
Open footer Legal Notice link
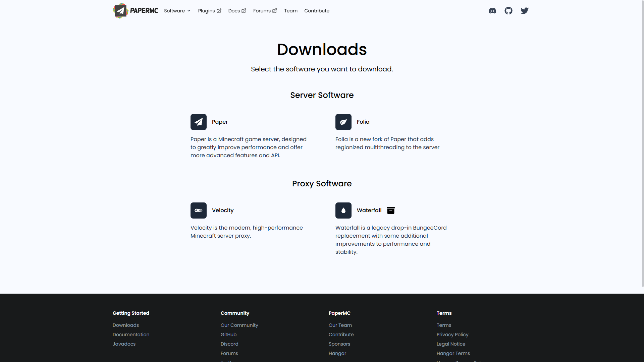coord(451,344)
